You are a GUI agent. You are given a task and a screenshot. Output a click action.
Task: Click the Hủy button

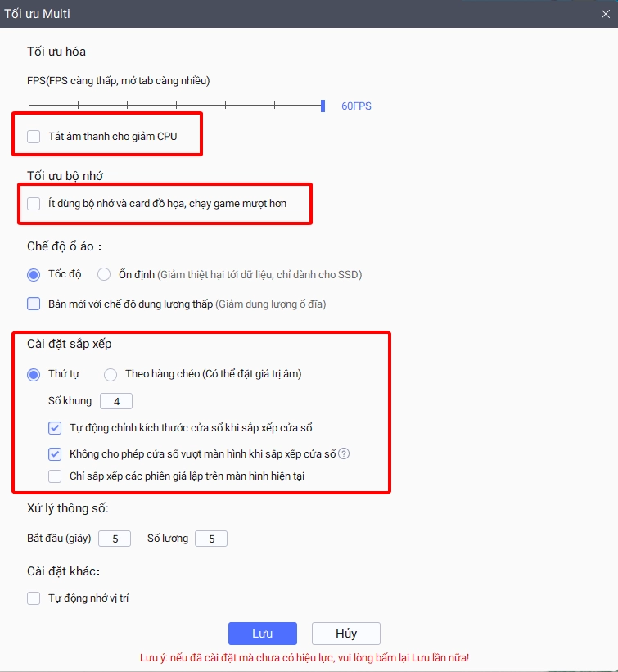pyautogui.click(x=346, y=634)
